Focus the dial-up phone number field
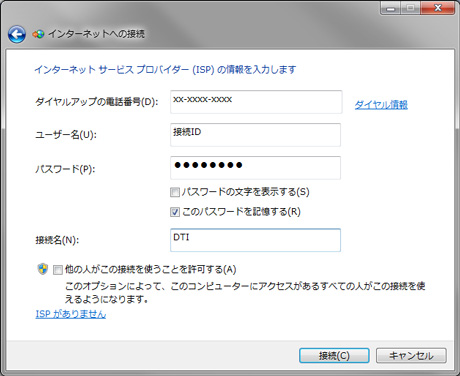This screenshot has width=460, height=376. [256, 102]
